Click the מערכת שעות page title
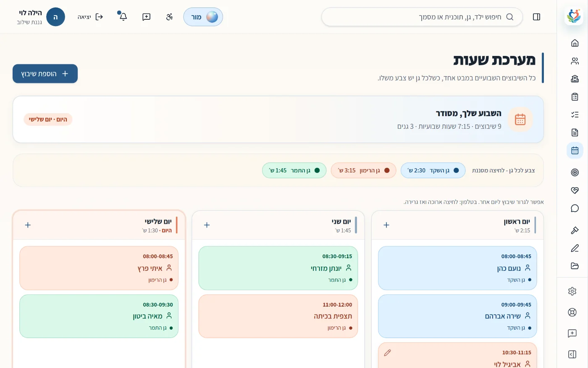This screenshot has width=588, height=368. pos(494,60)
